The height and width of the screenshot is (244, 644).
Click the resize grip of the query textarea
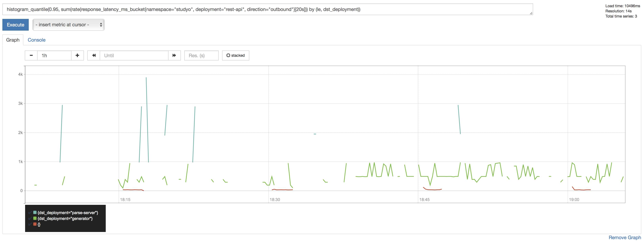tap(531, 14)
